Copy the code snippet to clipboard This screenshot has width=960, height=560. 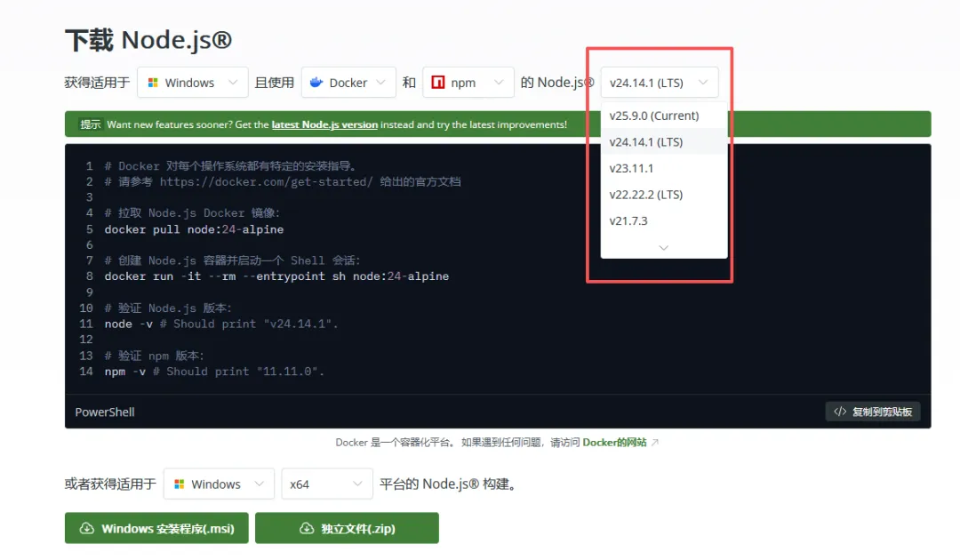[873, 412]
